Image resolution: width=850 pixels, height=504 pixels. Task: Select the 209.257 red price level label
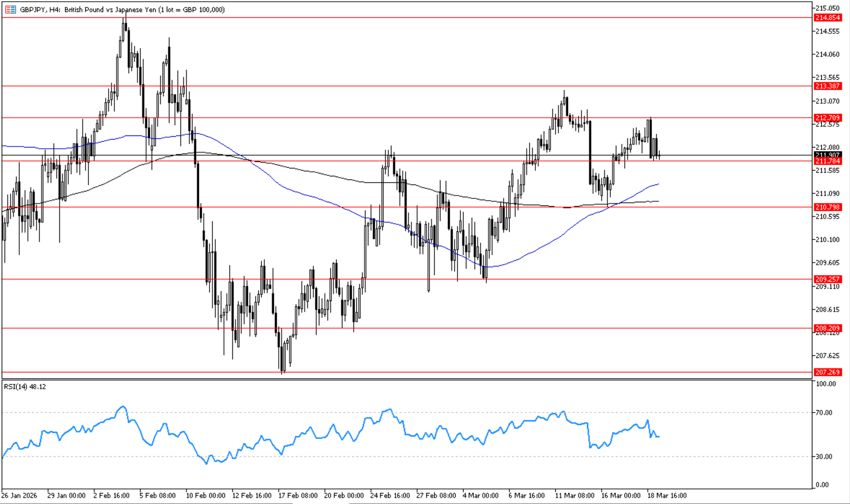pos(828,279)
